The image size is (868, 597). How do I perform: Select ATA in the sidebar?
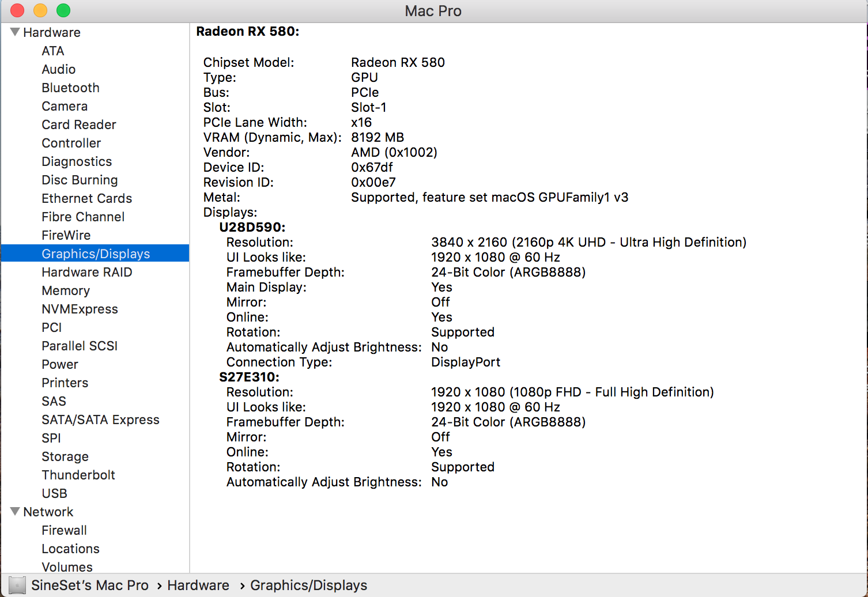coord(53,51)
